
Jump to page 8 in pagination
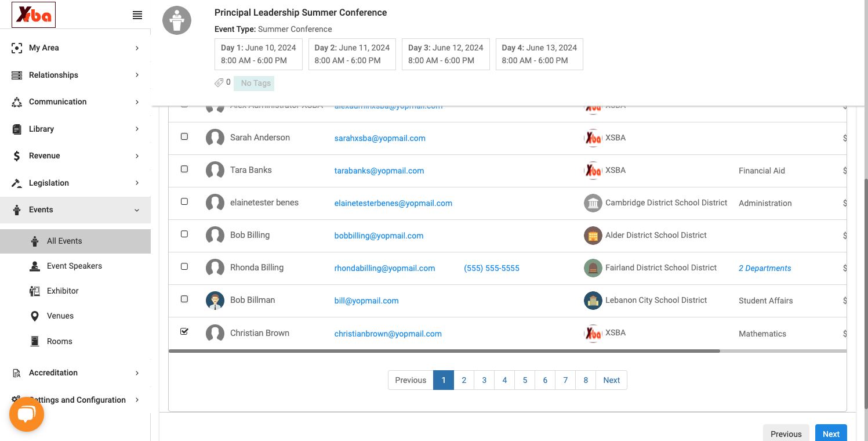point(586,381)
